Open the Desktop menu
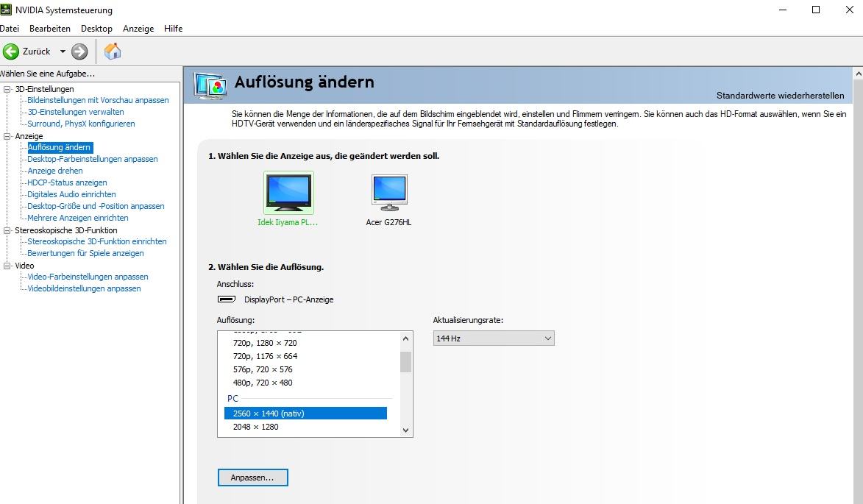 click(x=96, y=29)
